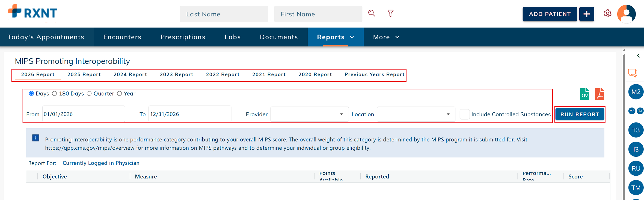Image resolution: width=644 pixels, height=200 pixels.
Task: Open the patient filter funnel icon
Action: pos(390,13)
